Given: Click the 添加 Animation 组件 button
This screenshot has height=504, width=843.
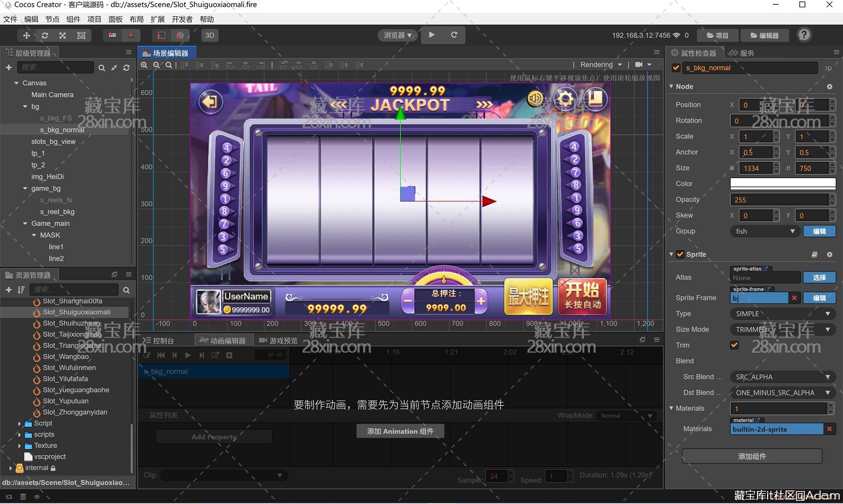Looking at the screenshot, I should pos(400,431).
